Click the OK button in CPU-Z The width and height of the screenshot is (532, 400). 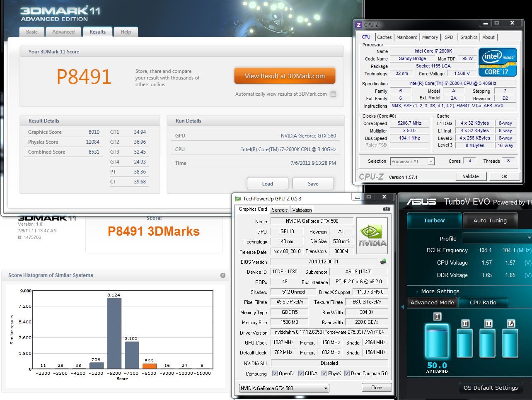point(504,176)
